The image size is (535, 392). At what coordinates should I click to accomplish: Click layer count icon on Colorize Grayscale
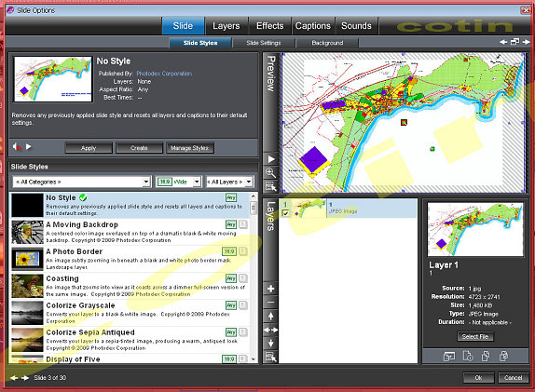(x=243, y=305)
